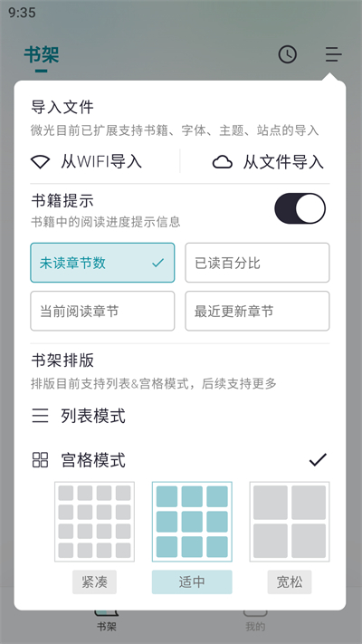The image size is (362, 644).
Task: Tap the bookshelf menu lines icon
Action: tap(333, 54)
